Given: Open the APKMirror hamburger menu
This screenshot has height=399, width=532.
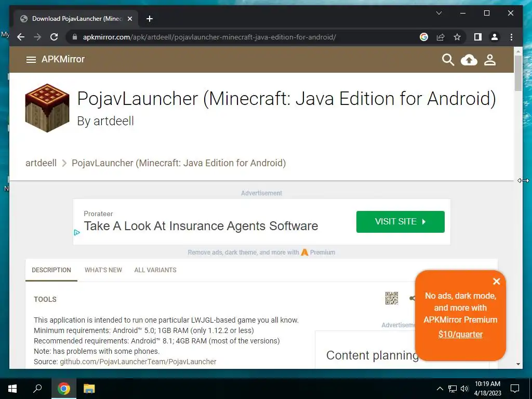Looking at the screenshot, I should click(31, 60).
